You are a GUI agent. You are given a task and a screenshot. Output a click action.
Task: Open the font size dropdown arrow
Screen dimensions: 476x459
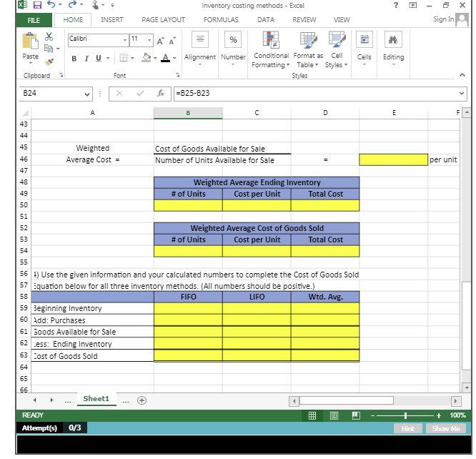coord(149,40)
